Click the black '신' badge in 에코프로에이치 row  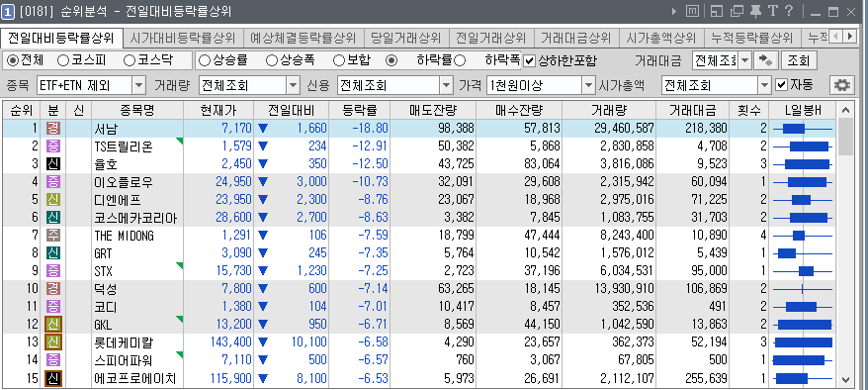point(53,378)
